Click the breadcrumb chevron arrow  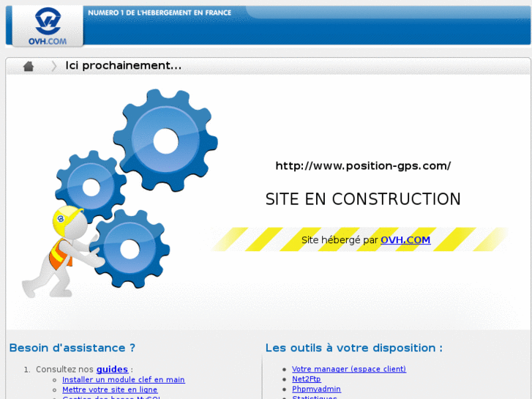[x=53, y=66]
